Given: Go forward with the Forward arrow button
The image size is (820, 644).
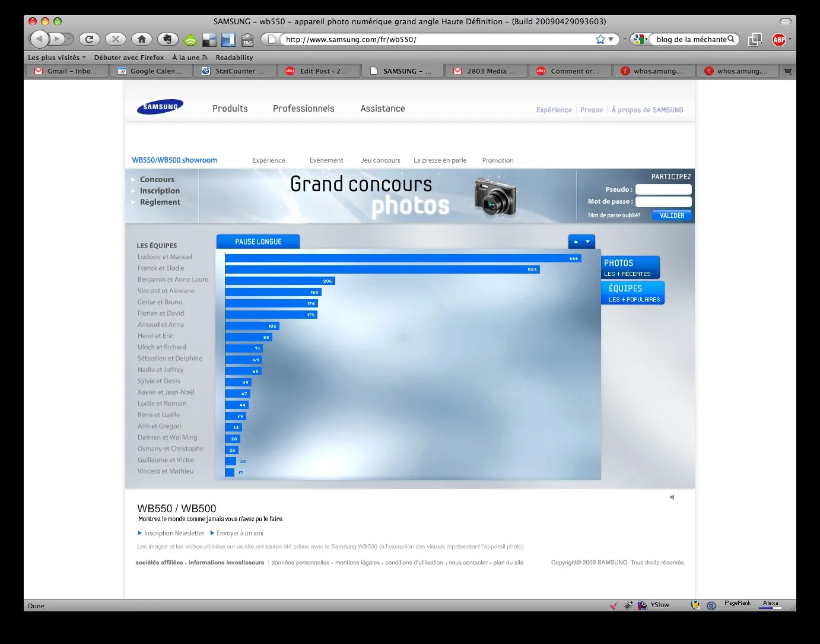Looking at the screenshot, I should tap(56, 39).
